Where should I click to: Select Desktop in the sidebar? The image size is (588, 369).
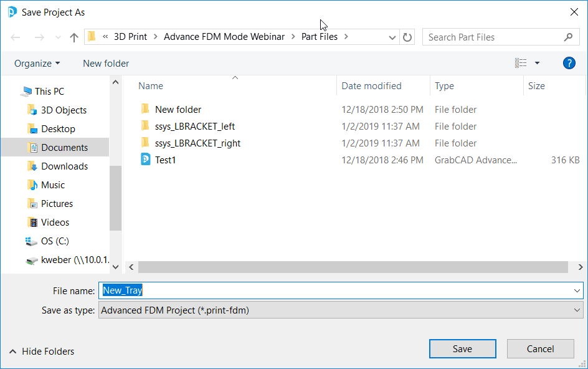58,129
